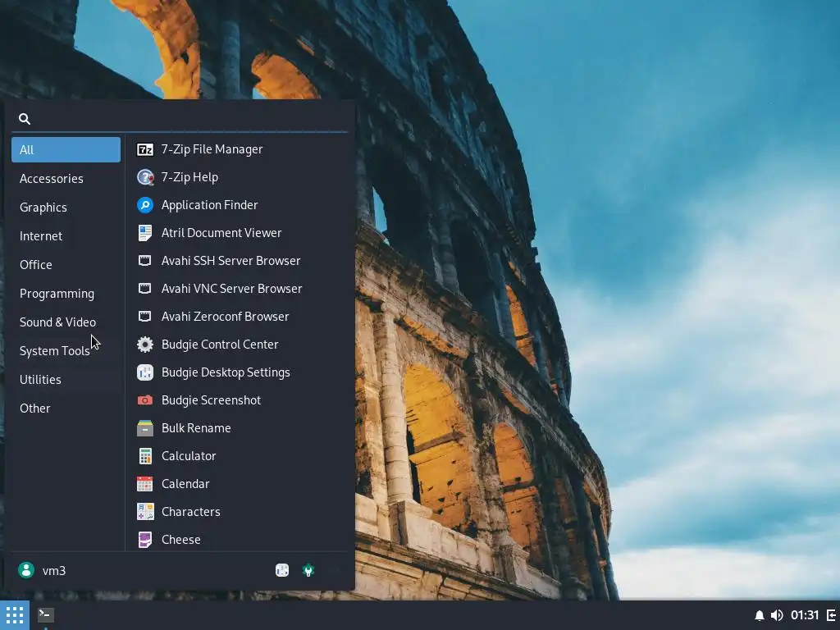Viewport: 840px width, 630px height.
Task: Open the Programming category
Action: 66,294
